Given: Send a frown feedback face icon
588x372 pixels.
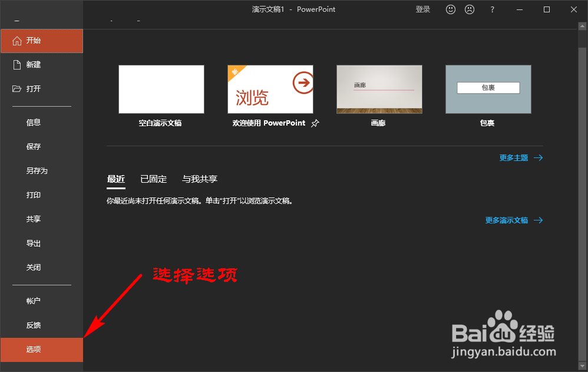Looking at the screenshot, I should (470, 9).
